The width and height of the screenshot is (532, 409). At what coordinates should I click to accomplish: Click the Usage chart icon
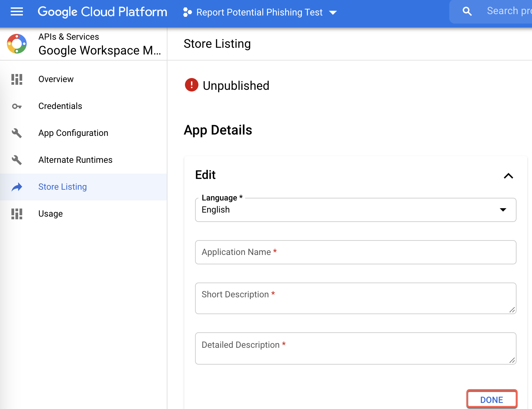pyautogui.click(x=17, y=214)
